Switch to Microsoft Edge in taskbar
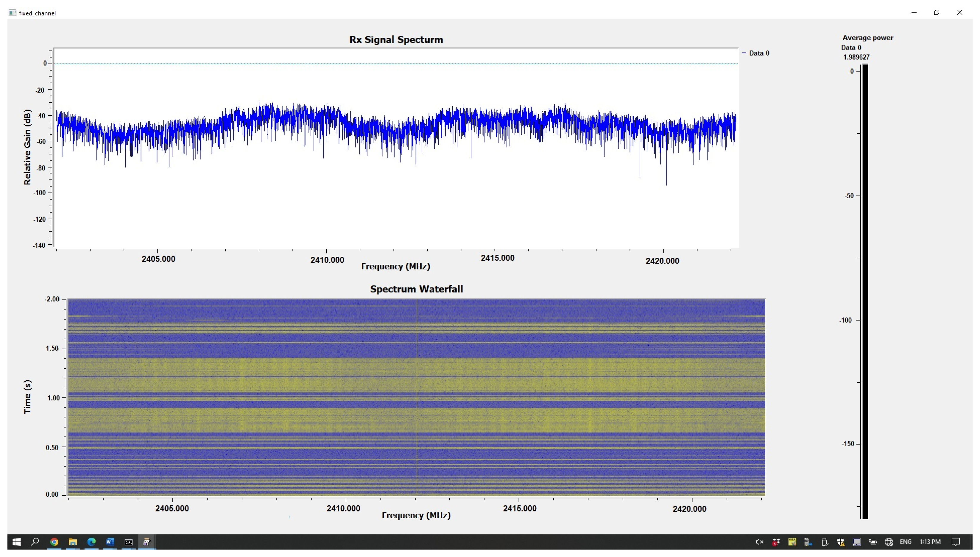 point(91,542)
